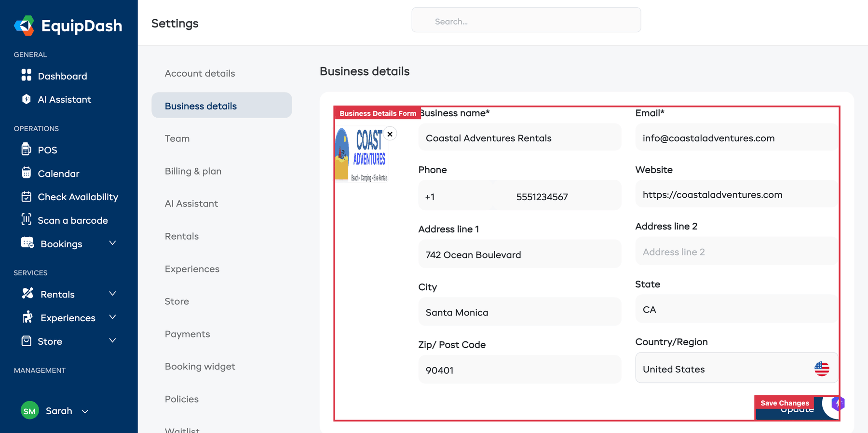Screen dimensions: 868x433
Task: Open the Country/Region dropdown
Action: click(736, 368)
